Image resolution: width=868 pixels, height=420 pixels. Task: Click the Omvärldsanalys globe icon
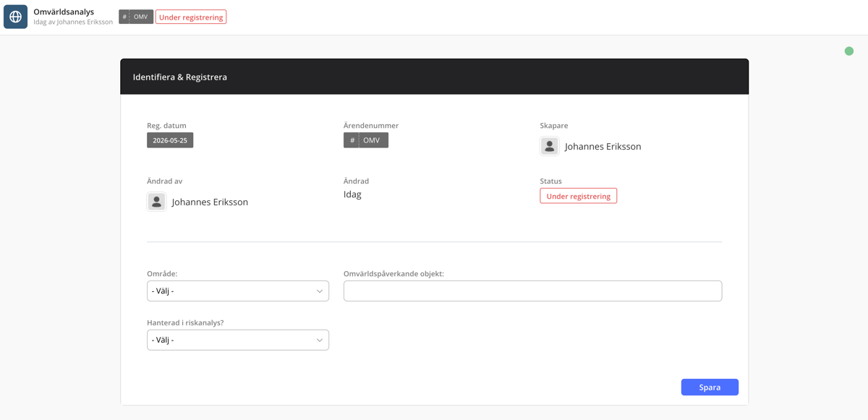click(x=15, y=17)
